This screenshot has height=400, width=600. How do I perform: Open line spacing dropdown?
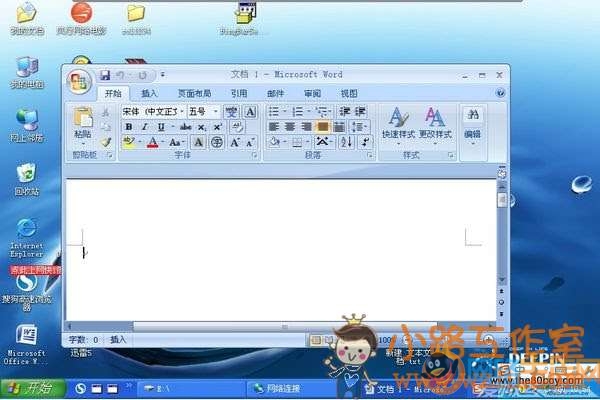pos(359,127)
